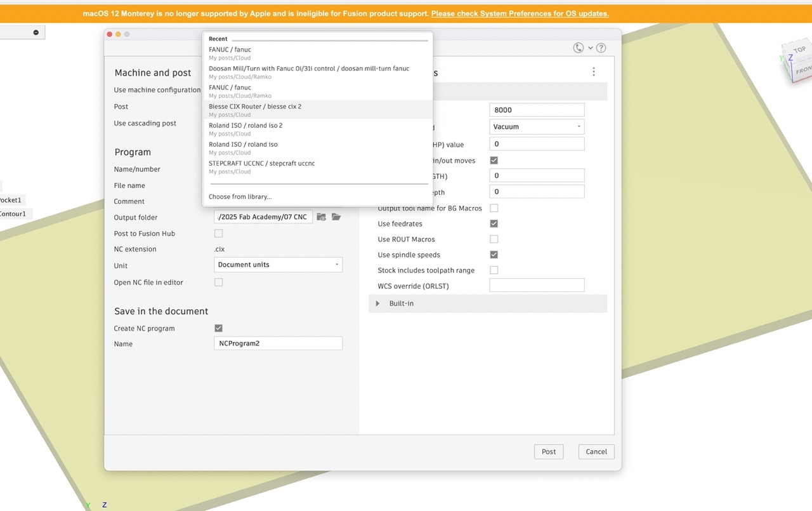Click the folder-with-gear icon beside Output folder

[x=322, y=217]
